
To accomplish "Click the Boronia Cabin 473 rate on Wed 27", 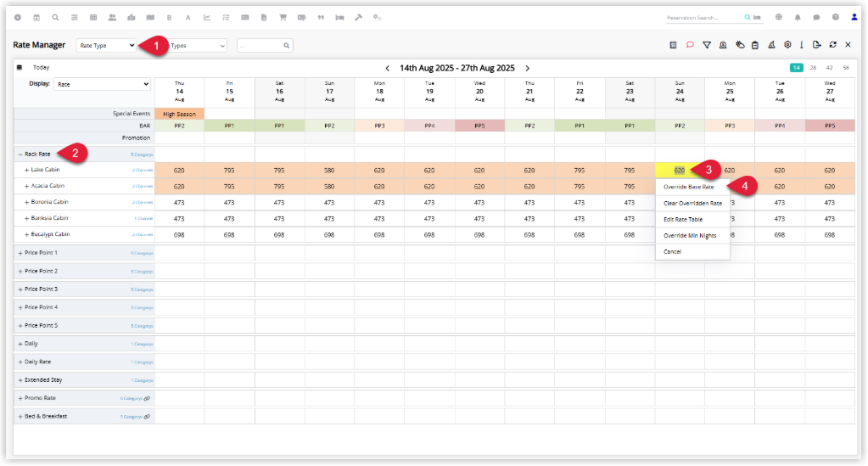I will 830,203.
